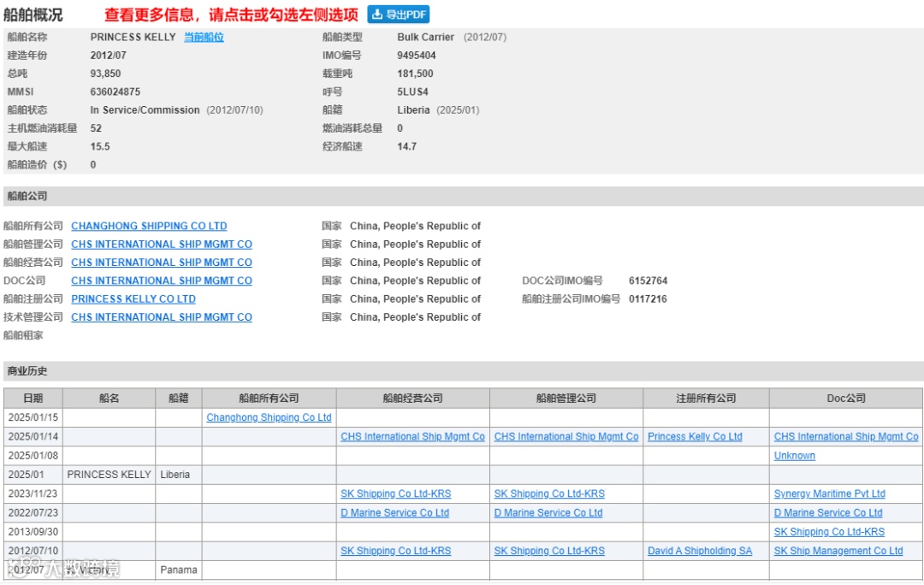
Task: Select MMSI value 636024875
Action: click(115, 92)
